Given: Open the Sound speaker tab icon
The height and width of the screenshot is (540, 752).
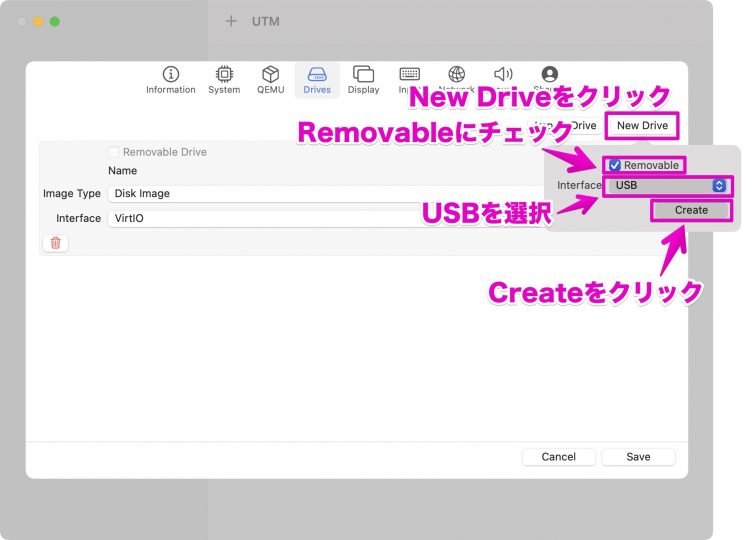Looking at the screenshot, I should coord(503,74).
